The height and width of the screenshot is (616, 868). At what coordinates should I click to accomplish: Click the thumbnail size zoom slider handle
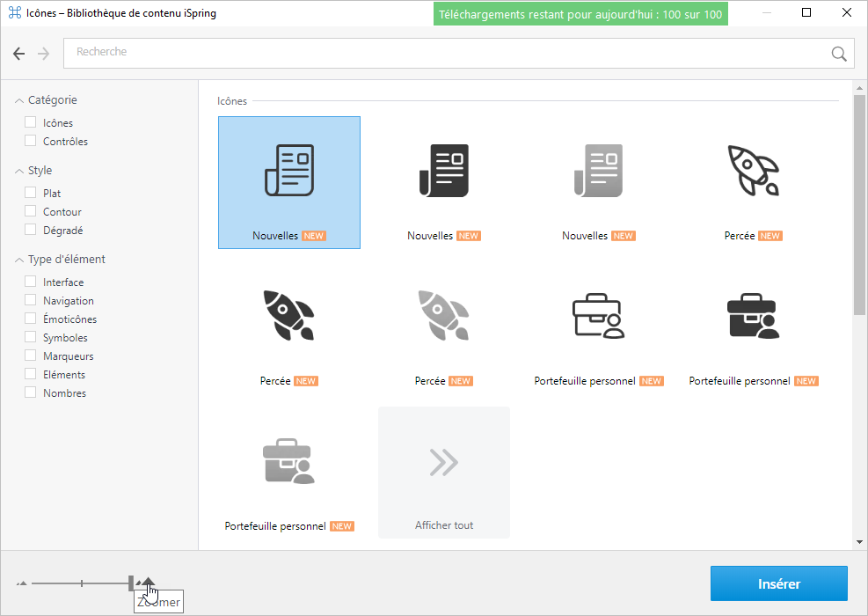(x=132, y=583)
